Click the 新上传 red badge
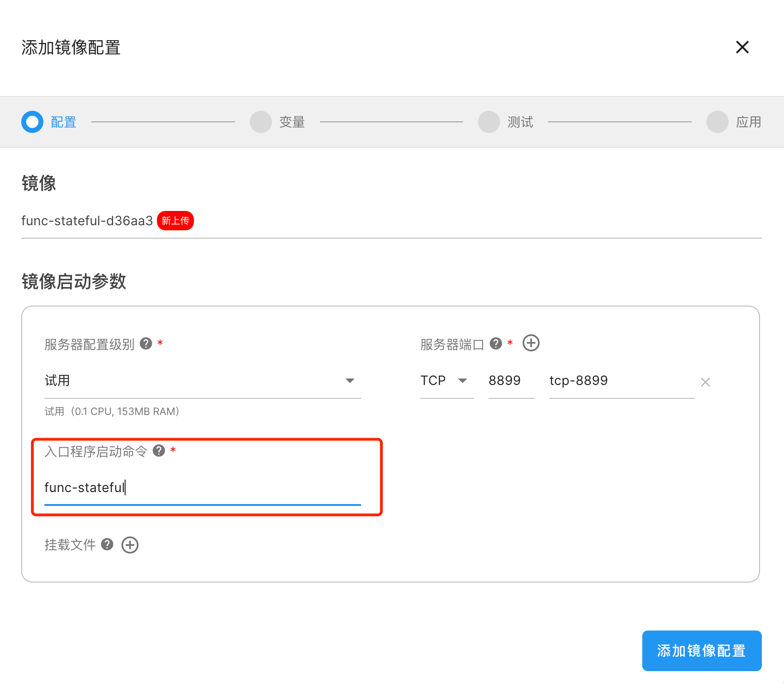Screen dimensions: 784x691 pyautogui.click(x=175, y=221)
